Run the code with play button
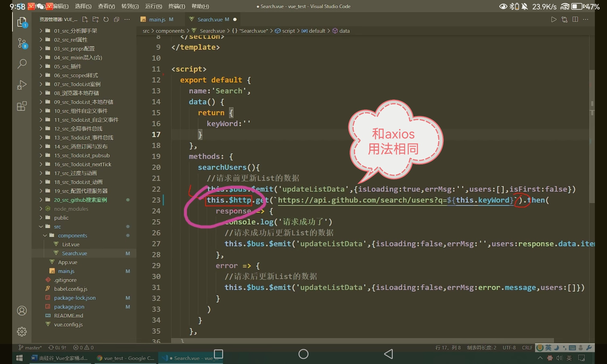The height and width of the screenshot is (364, 607). (554, 19)
